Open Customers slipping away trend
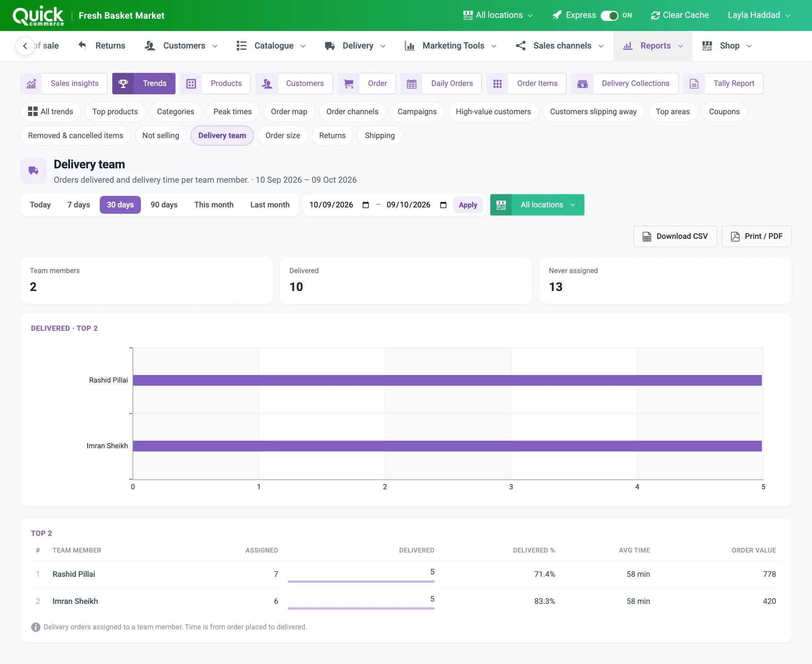The height and width of the screenshot is (664, 812). pyautogui.click(x=593, y=112)
